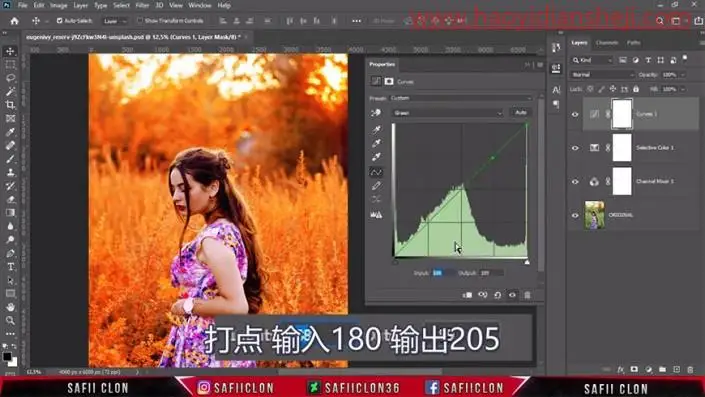Toggle lock position in Layers panel
This screenshot has height=397, width=705.
pos(613,89)
